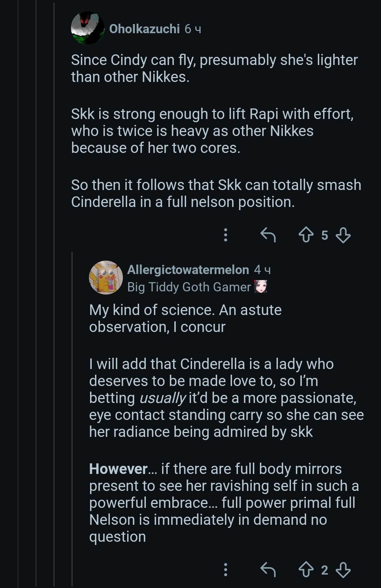Image resolution: width=381 pixels, height=588 pixels.
Task: Collapse Oholkazuchi's thread via its indent line
Action: click(54, 283)
